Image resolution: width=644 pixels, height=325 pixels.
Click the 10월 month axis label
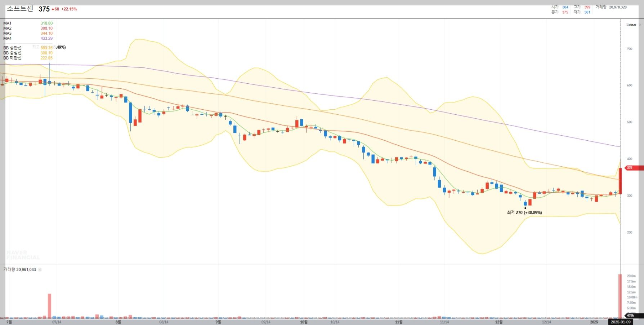pos(304,322)
